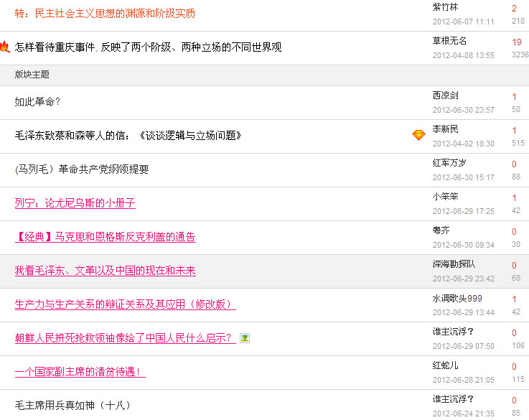Open 【经典】马克思和恩格斯反克利盖的通告
The height and width of the screenshot is (420, 529).
(105, 237)
